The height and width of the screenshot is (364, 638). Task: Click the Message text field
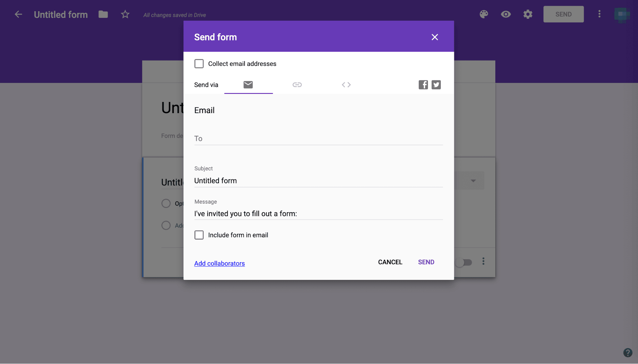(x=318, y=214)
